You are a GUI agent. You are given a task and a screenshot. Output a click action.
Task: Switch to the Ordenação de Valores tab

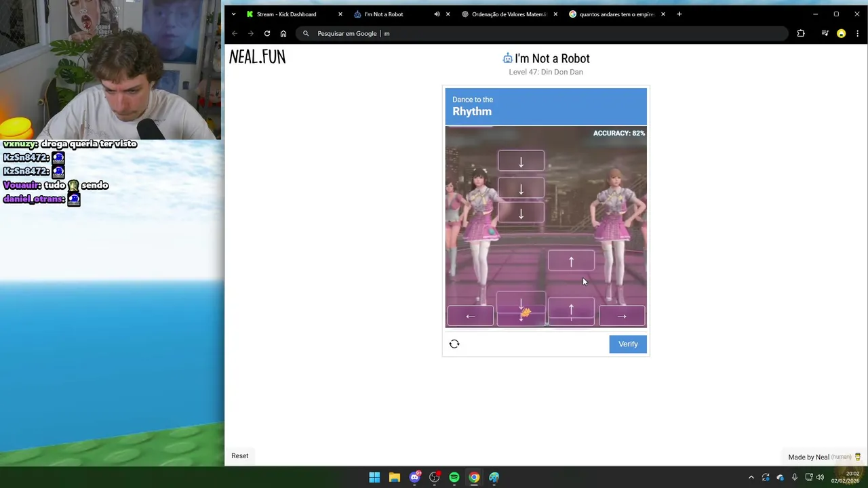pos(509,14)
